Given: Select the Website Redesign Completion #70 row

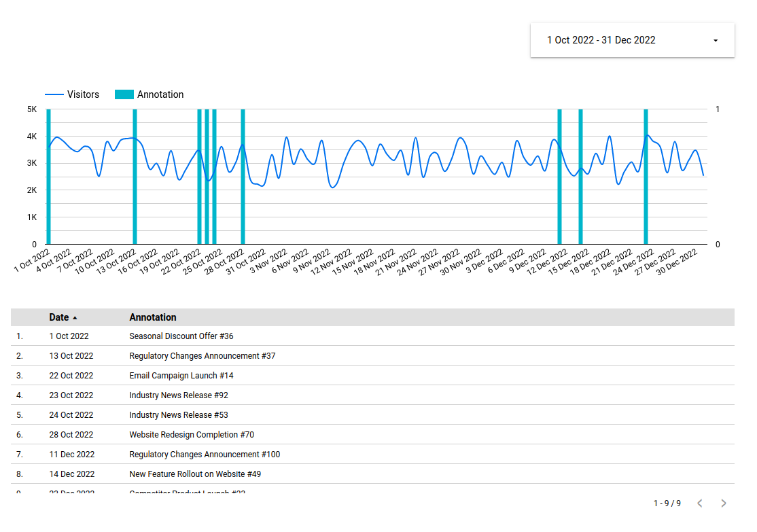Looking at the screenshot, I should tap(192, 435).
